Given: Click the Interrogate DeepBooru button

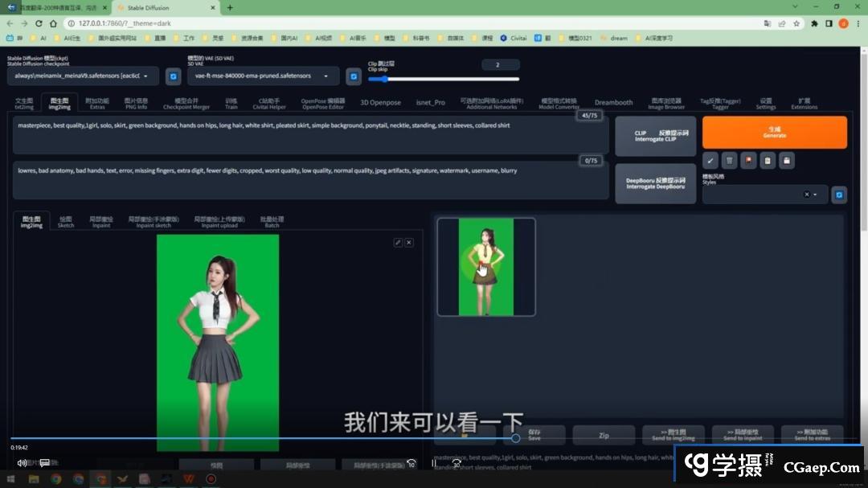Looking at the screenshot, I should [655, 183].
